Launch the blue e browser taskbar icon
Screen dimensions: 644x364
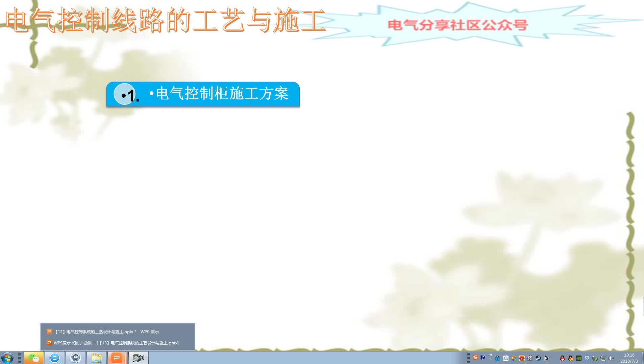[x=55, y=358]
